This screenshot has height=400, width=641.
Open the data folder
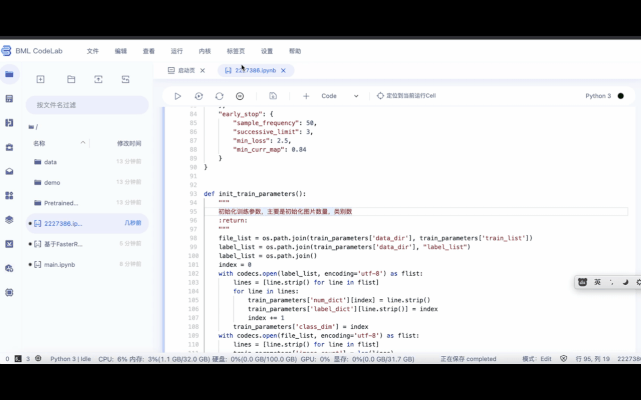point(87,162)
